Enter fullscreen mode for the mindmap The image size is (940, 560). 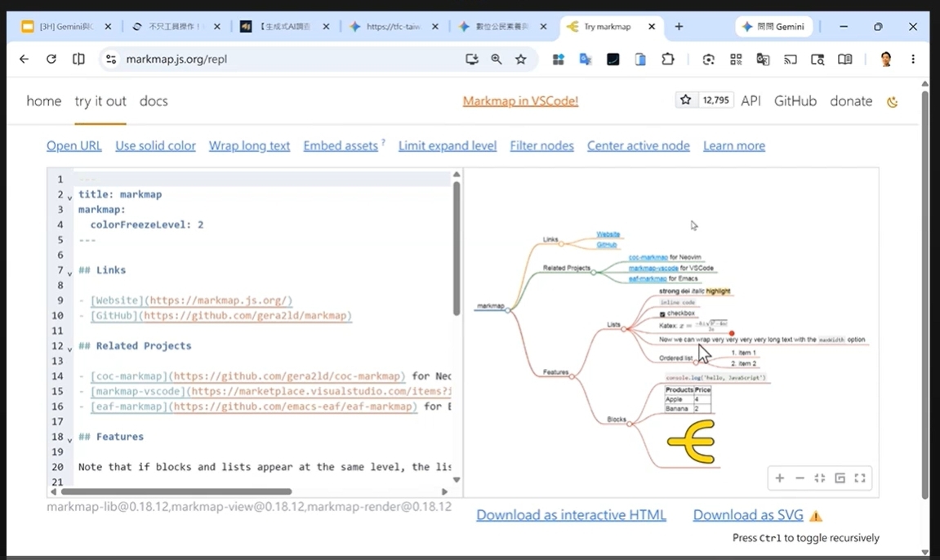[860, 478]
